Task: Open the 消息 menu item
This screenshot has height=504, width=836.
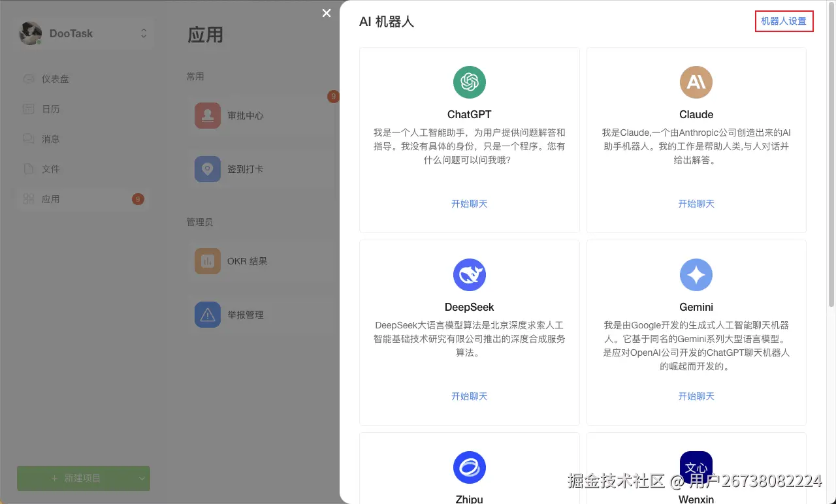Action: coord(84,139)
